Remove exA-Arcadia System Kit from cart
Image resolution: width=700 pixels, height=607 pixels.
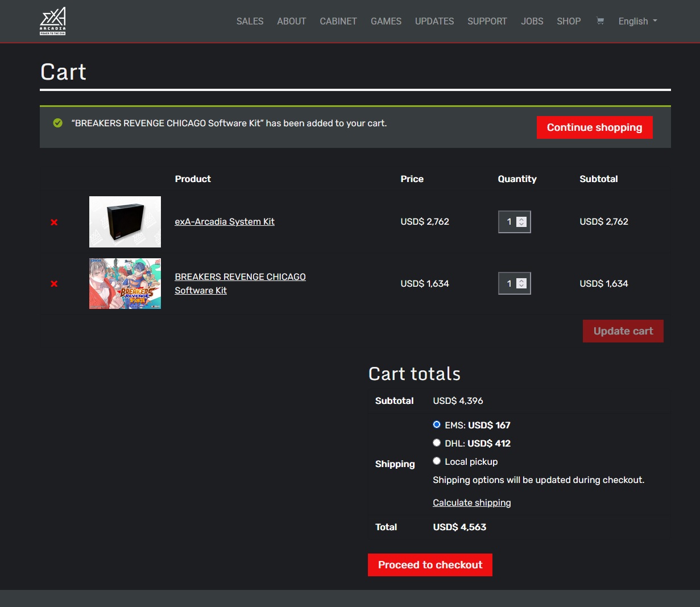[x=54, y=222]
